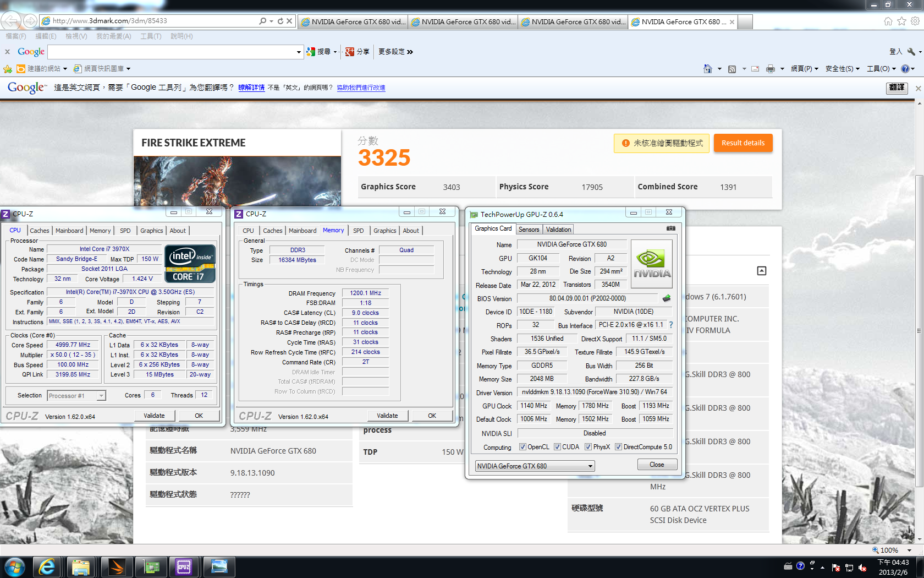Open favorites star icon at top right

click(901, 21)
